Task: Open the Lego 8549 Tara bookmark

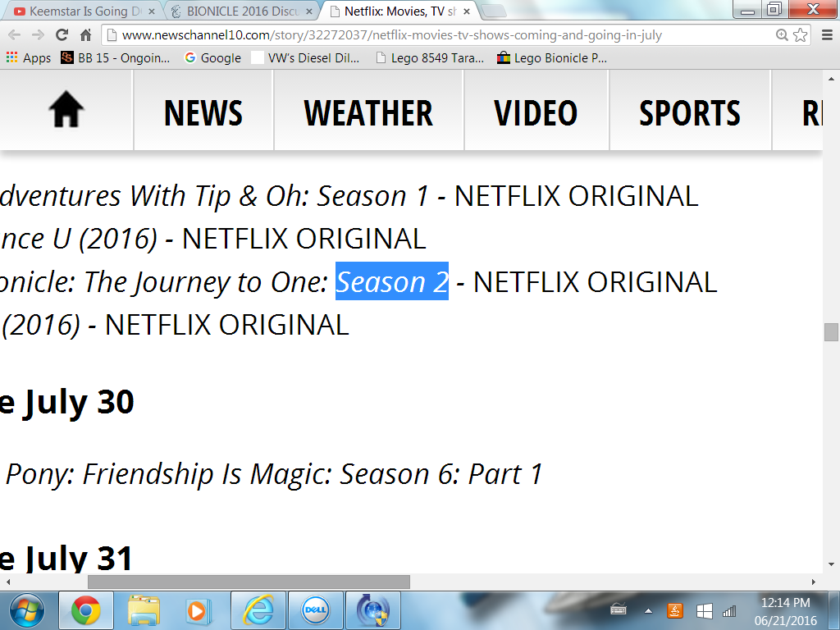Action: pyautogui.click(x=430, y=58)
